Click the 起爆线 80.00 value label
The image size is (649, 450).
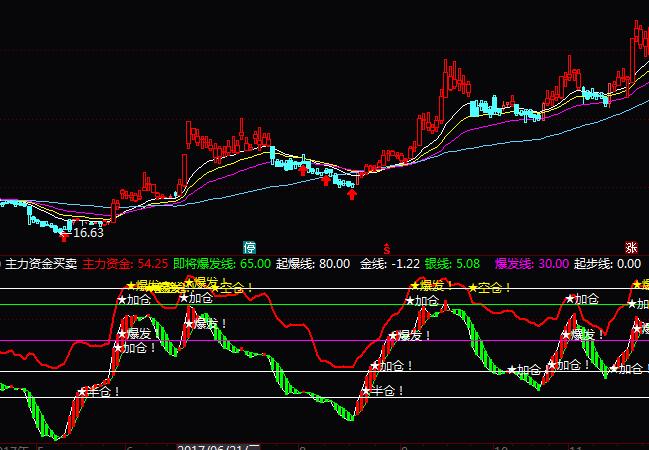coord(313,264)
